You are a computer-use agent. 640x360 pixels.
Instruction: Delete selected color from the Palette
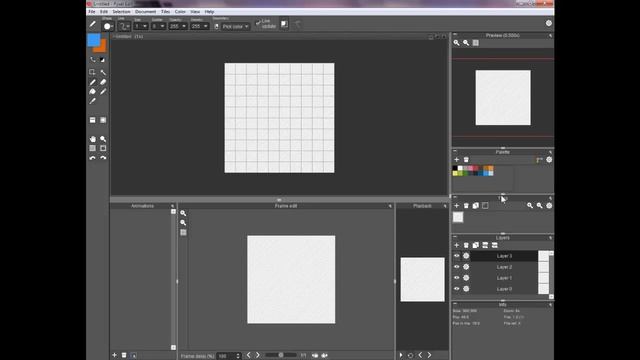click(x=466, y=160)
